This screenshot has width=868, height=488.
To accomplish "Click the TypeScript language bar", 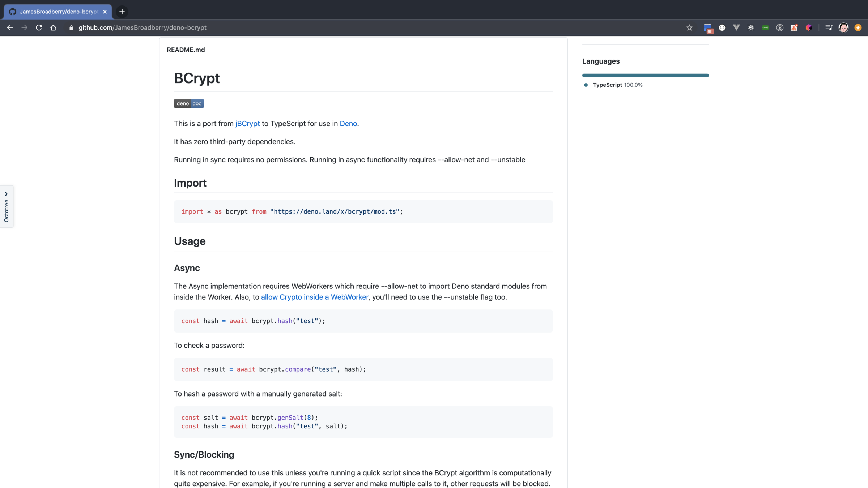I will (x=645, y=76).
